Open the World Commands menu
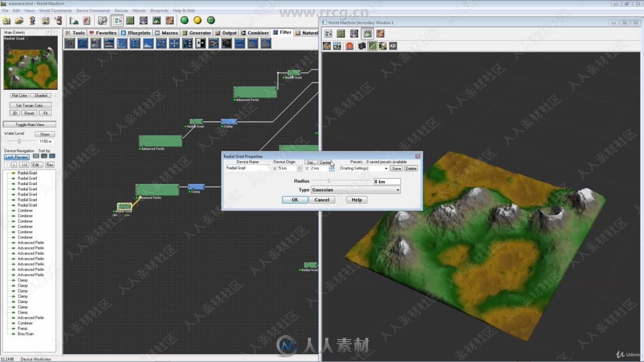The height and width of the screenshot is (362, 644). pyautogui.click(x=55, y=11)
